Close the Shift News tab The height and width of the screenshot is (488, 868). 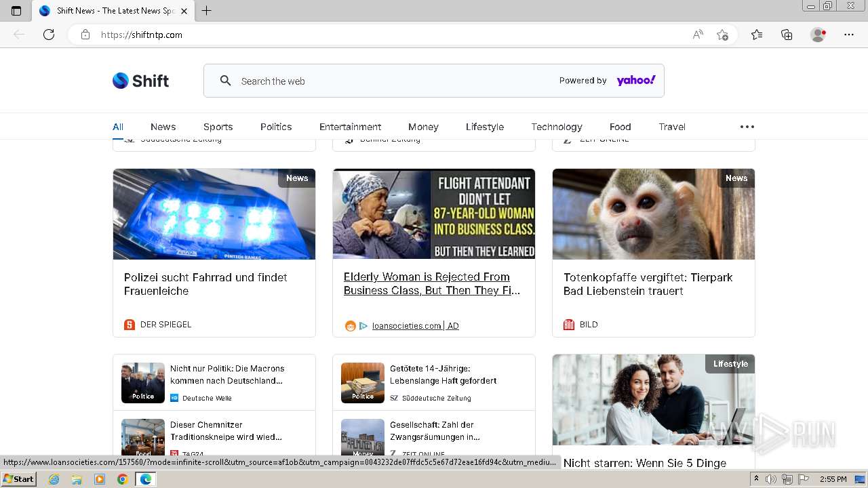click(x=184, y=11)
